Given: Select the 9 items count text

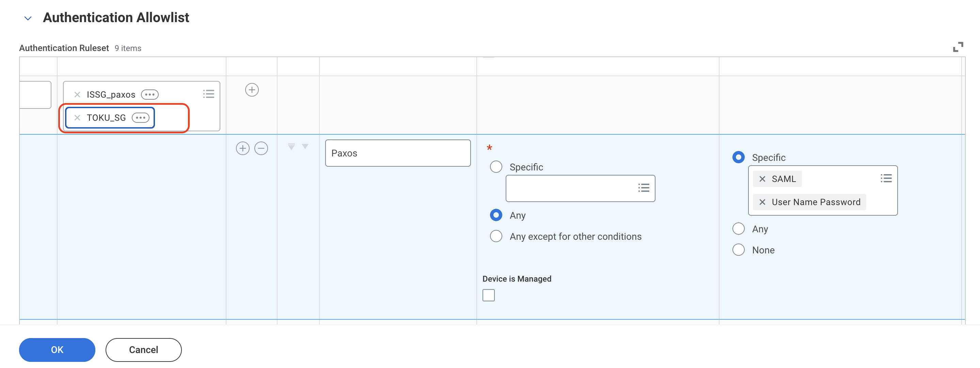Looking at the screenshot, I should click(128, 48).
